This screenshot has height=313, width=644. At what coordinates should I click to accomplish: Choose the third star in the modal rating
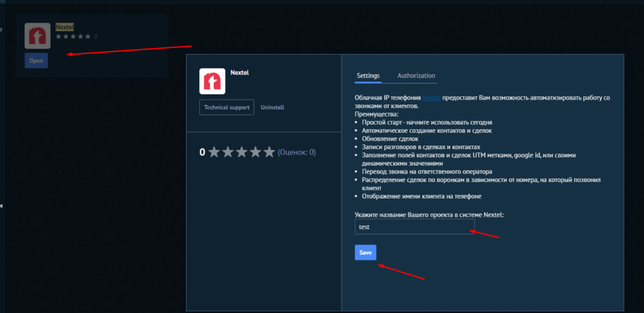point(241,152)
